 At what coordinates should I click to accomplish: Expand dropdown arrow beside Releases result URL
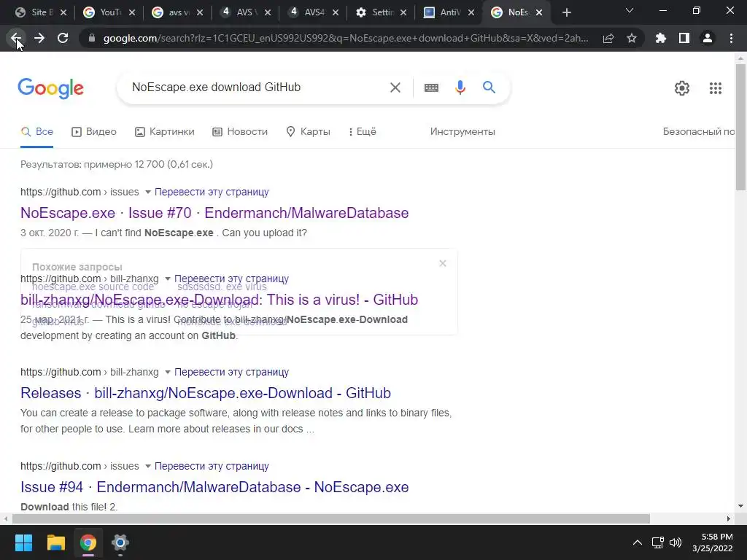[x=168, y=372]
